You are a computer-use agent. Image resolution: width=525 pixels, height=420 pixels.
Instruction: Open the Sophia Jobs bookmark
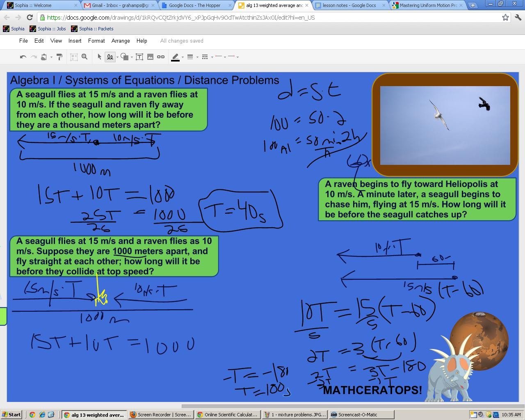pyautogui.click(x=52, y=29)
